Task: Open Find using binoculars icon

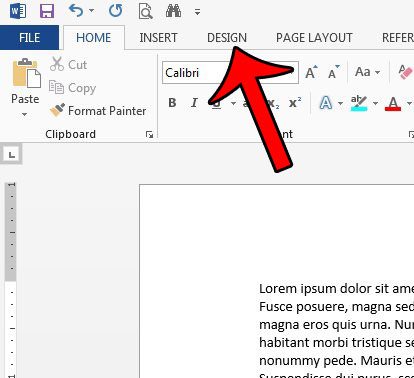Action: click(x=173, y=11)
